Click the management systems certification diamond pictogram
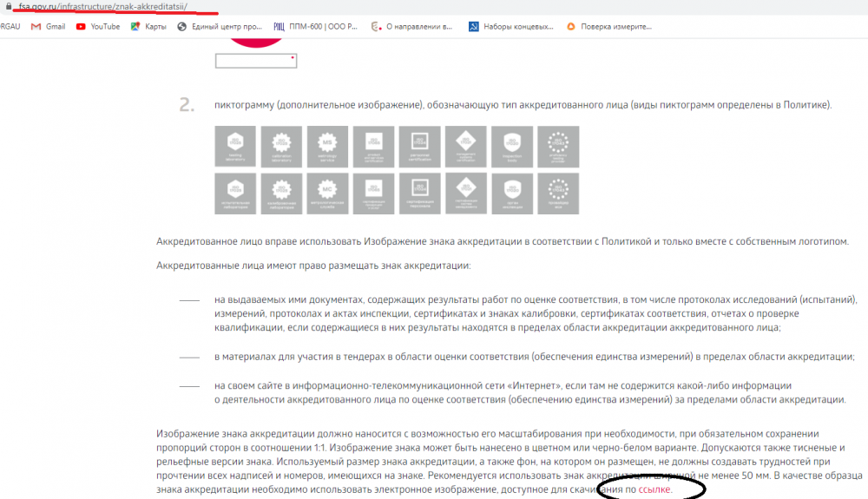 466,147
